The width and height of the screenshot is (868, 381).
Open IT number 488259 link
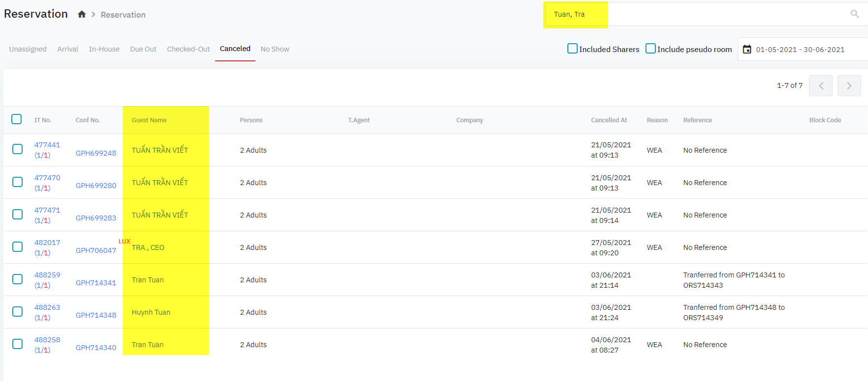pos(47,275)
